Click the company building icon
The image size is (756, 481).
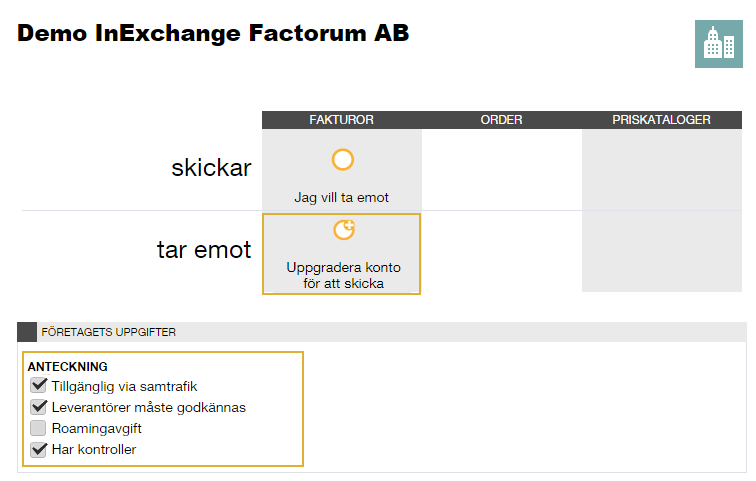click(x=718, y=44)
